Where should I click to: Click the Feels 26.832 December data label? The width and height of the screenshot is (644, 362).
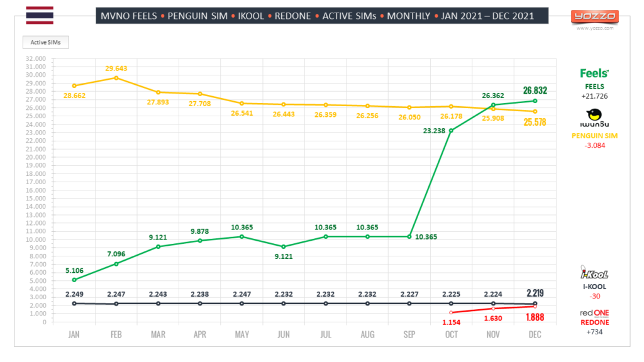point(535,90)
